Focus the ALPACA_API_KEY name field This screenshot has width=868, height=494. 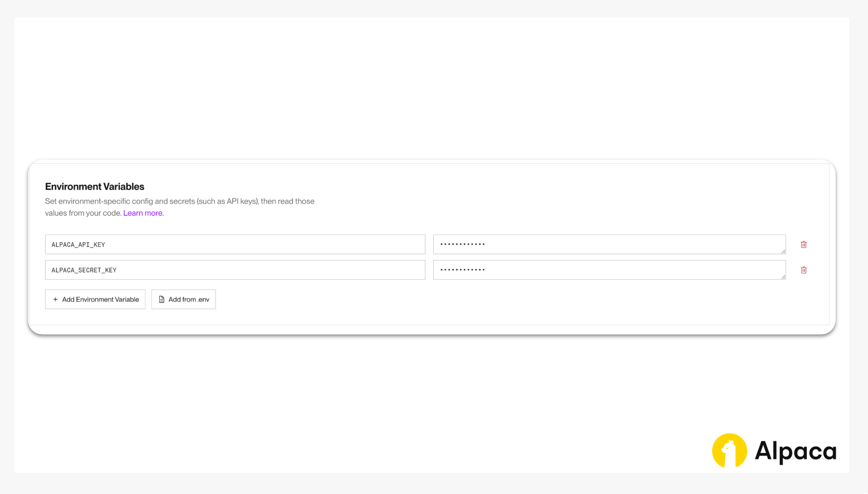click(235, 245)
